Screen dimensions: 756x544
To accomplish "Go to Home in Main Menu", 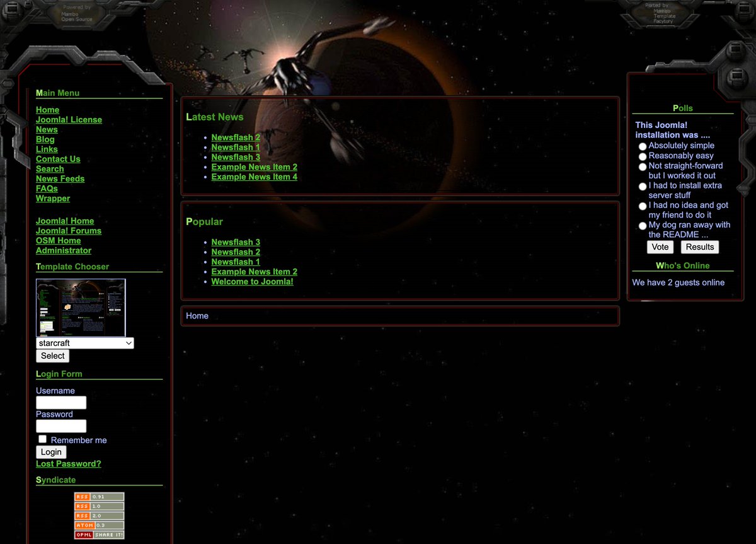I will coord(47,110).
